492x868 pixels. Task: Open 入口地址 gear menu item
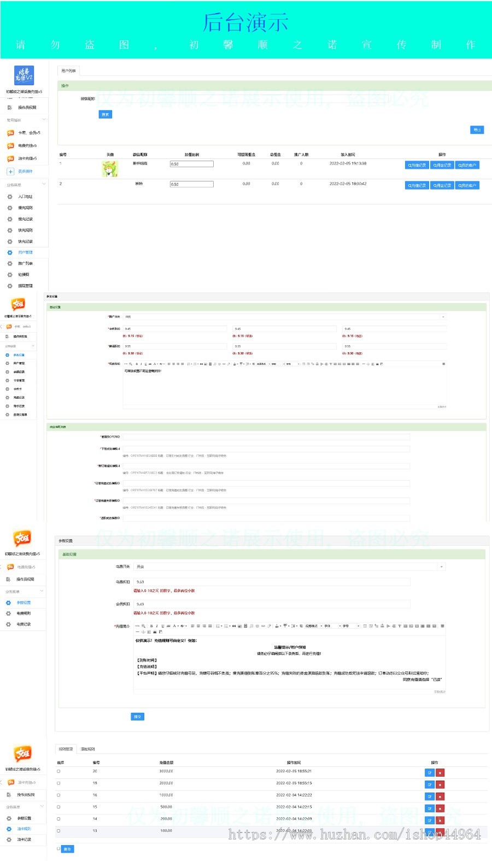(x=20, y=197)
